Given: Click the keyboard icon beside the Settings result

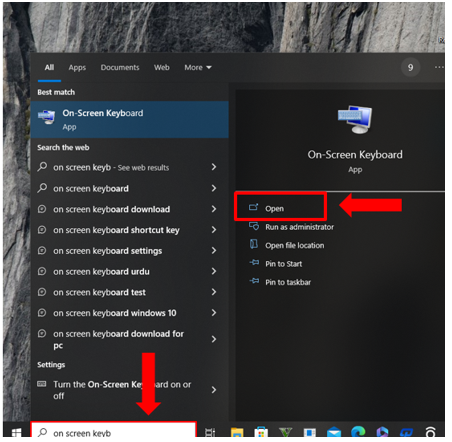Looking at the screenshot, I should click(42, 384).
